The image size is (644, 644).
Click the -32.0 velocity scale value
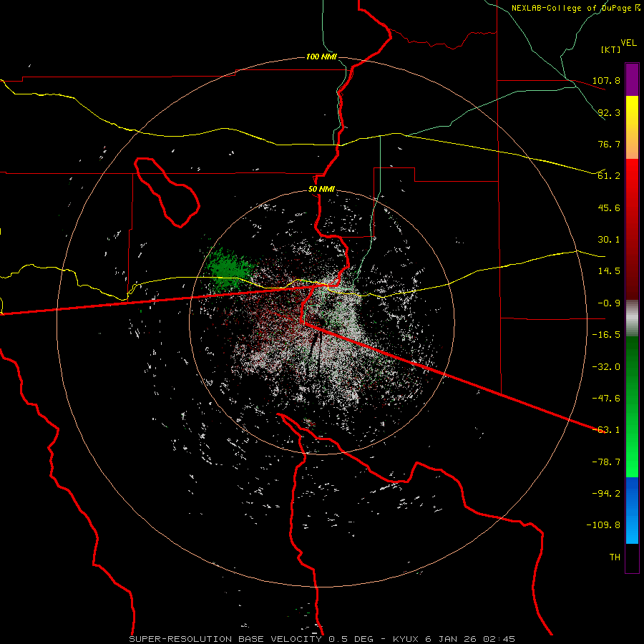click(x=606, y=367)
